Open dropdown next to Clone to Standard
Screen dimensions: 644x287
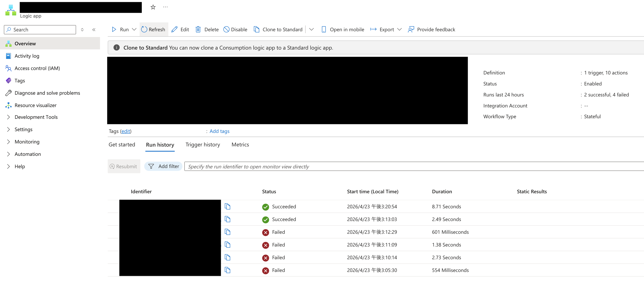(312, 30)
